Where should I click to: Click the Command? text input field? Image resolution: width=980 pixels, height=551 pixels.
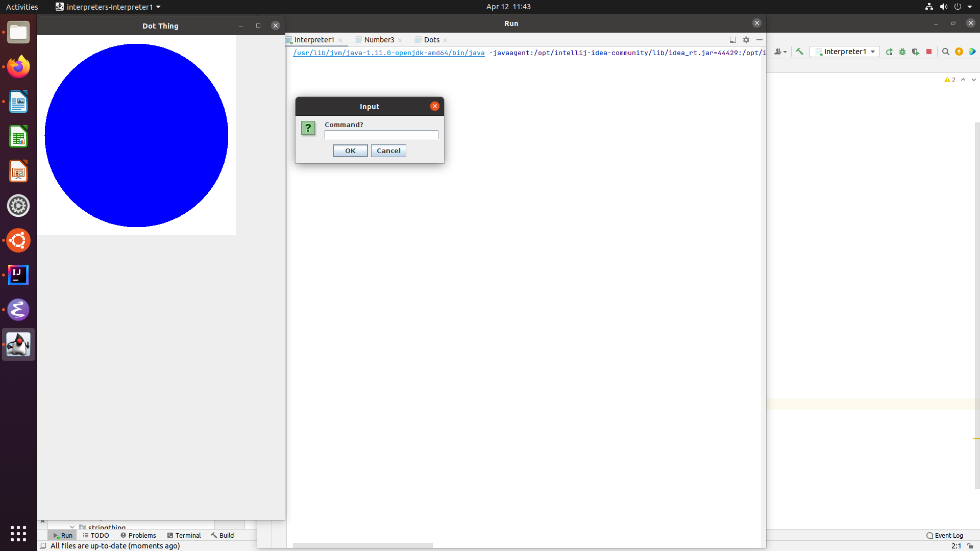381,135
